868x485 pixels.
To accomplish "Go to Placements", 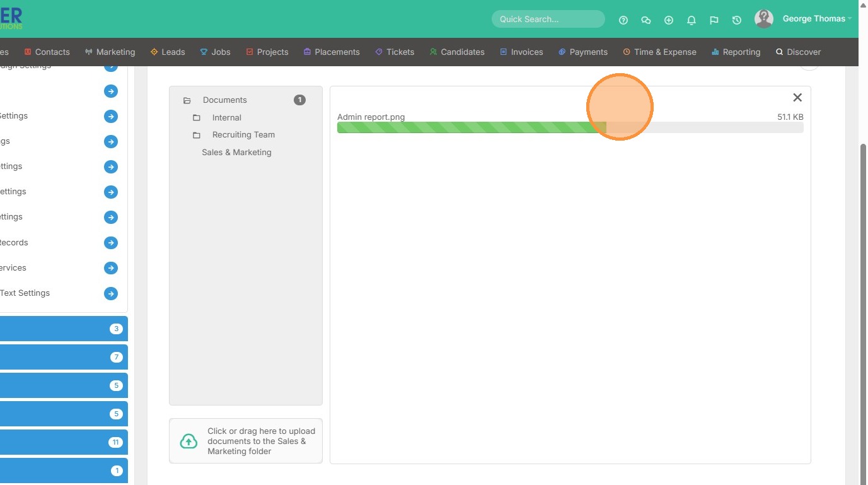I will click(332, 52).
